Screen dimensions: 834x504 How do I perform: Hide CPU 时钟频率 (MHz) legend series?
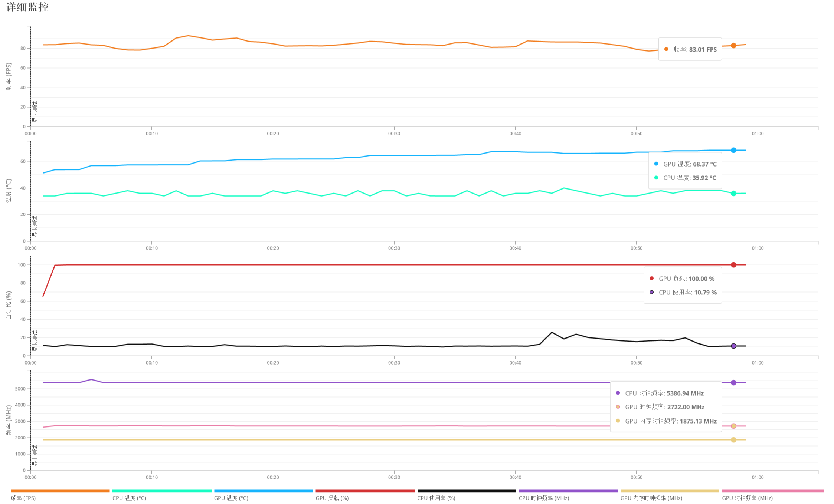pos(544,498)
